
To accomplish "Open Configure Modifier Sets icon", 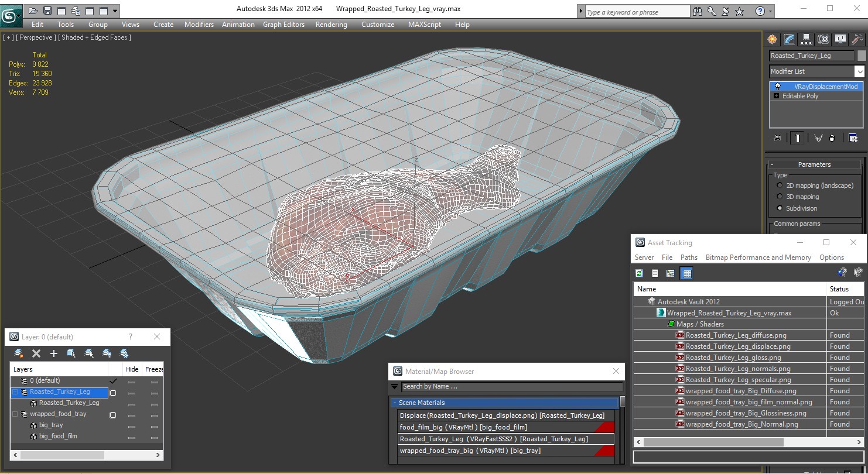I will tap(853, 138).
